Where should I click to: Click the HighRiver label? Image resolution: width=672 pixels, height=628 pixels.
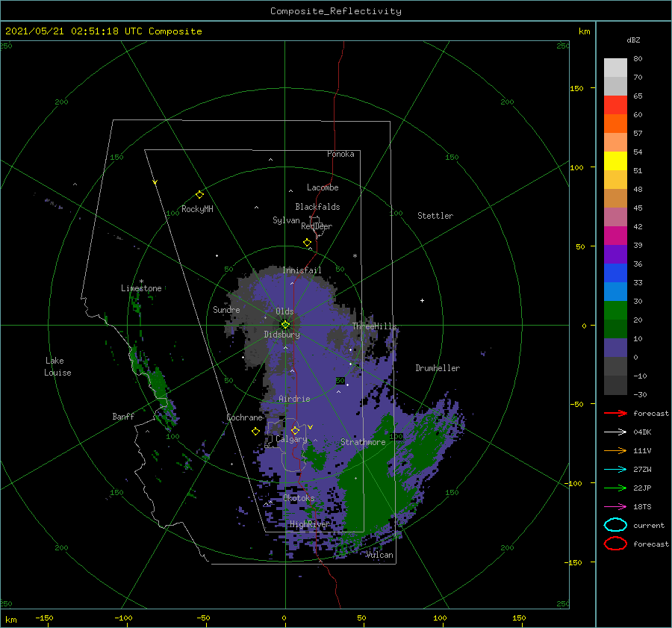[310, 524]
